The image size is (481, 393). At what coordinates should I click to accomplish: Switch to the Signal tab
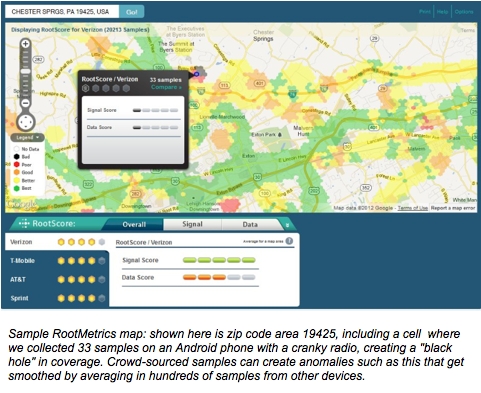click(192, 224)
